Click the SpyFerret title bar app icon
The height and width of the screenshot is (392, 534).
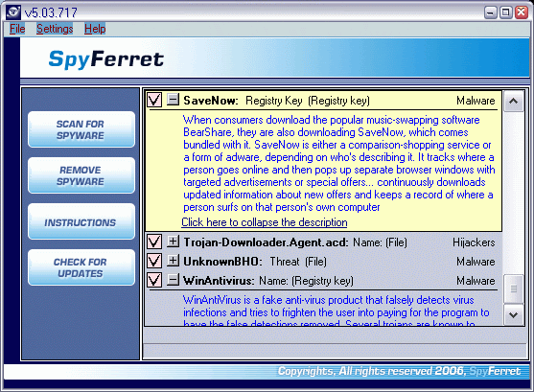pos(13,12)
